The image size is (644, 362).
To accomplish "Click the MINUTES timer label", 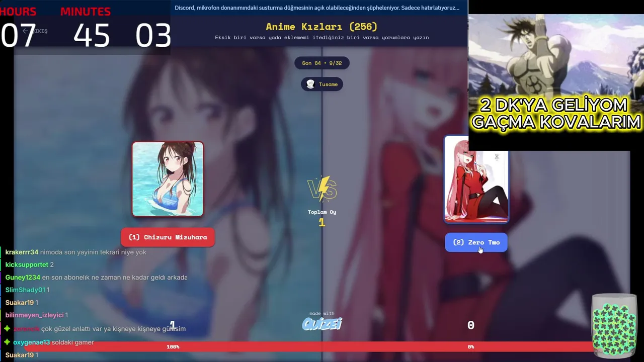I will [86, 12].
